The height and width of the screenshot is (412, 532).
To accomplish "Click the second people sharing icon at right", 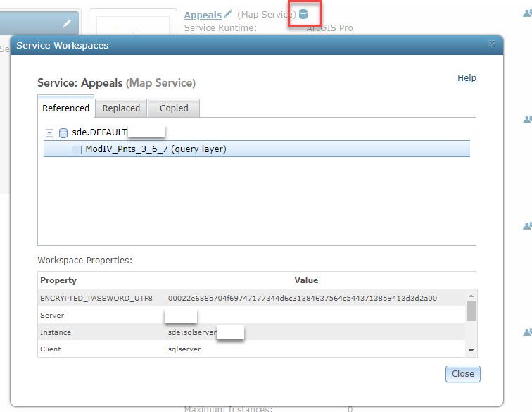I will pos(527,120).
